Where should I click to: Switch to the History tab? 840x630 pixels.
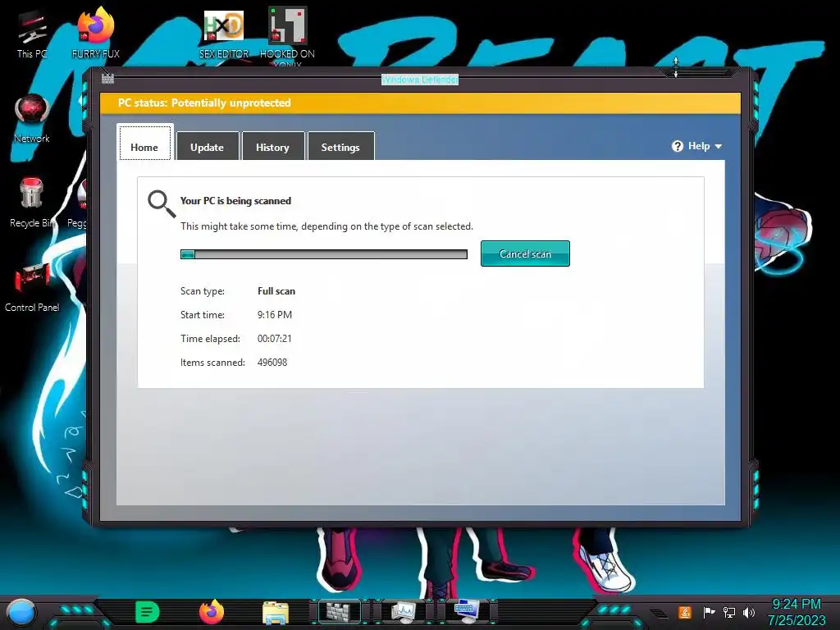coord(272,146)
